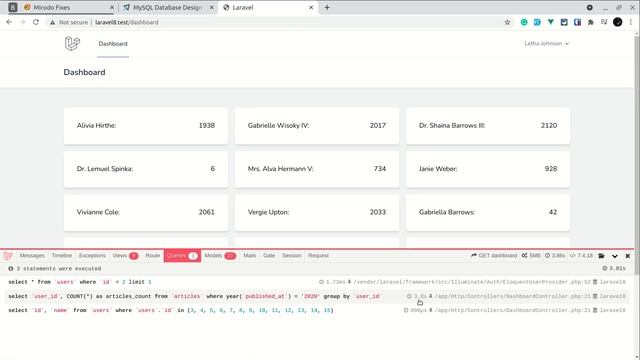This screenshot has width=640, height=360.
Task: Click the Gabrielle Wisoky IV card
Action: 317,126
